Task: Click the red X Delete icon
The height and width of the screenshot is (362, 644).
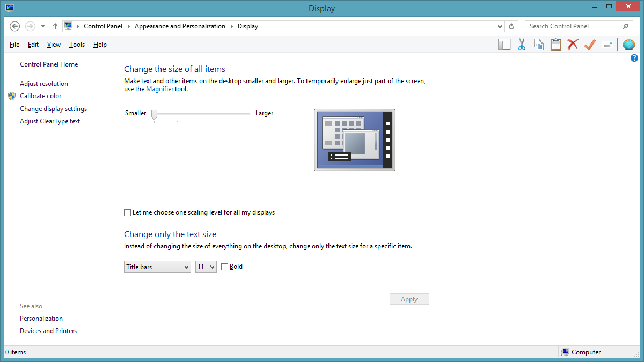Action: tap(573, 45)
